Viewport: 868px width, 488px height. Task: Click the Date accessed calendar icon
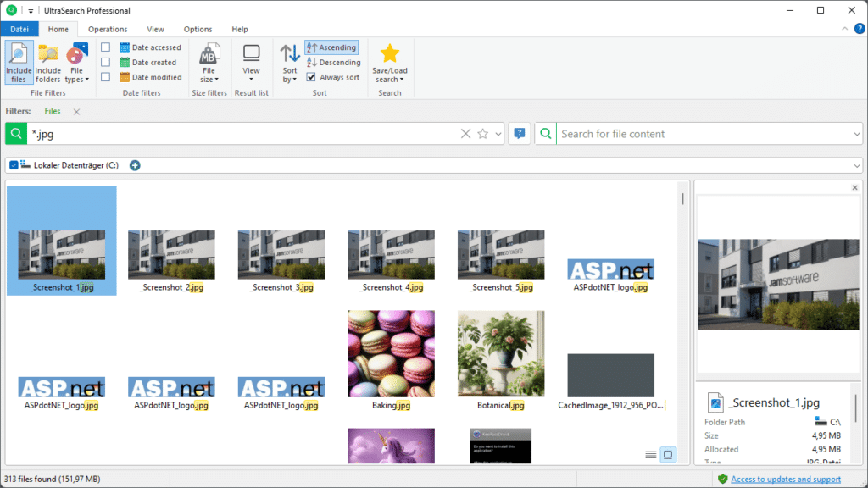coord(125,47)
